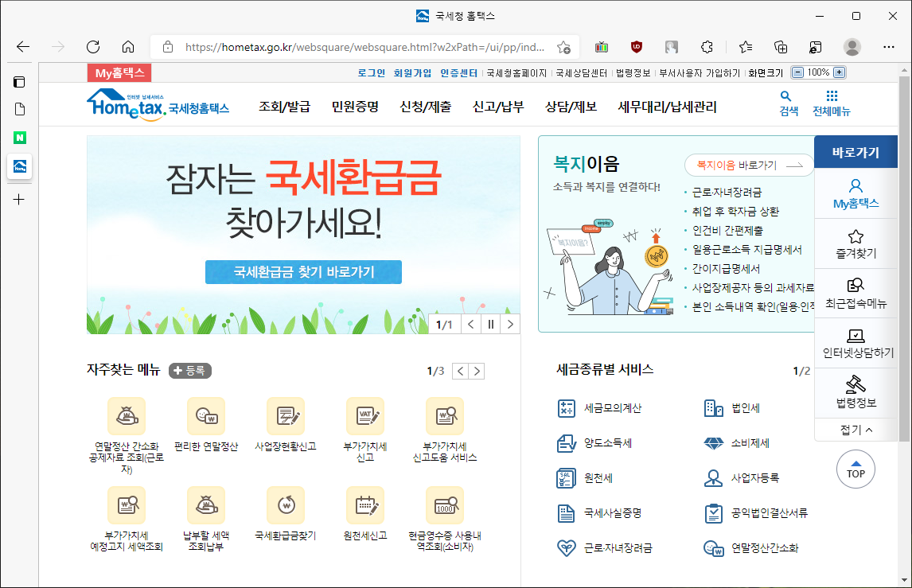
Task: Open the 사업장현황신고 icon
Action: (286, 416)
